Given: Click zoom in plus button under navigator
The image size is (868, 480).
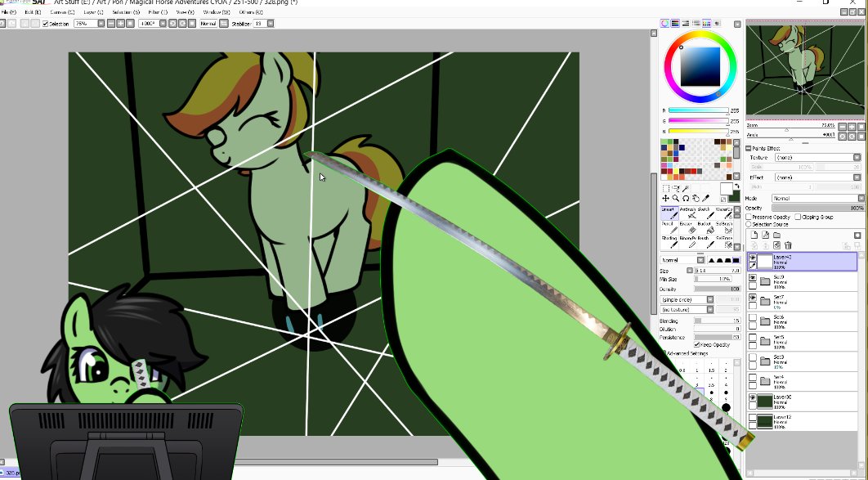Looking at the screenshot, I should (x=852, y=127).
